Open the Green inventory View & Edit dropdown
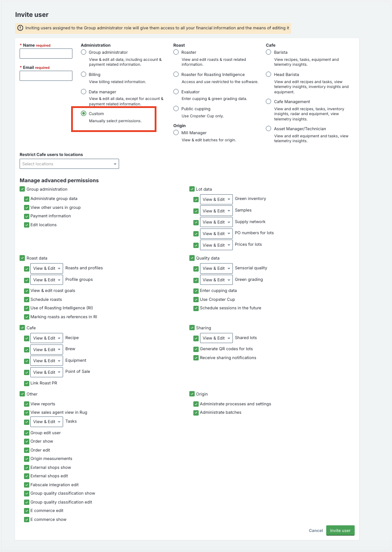 tap(216, 199)
